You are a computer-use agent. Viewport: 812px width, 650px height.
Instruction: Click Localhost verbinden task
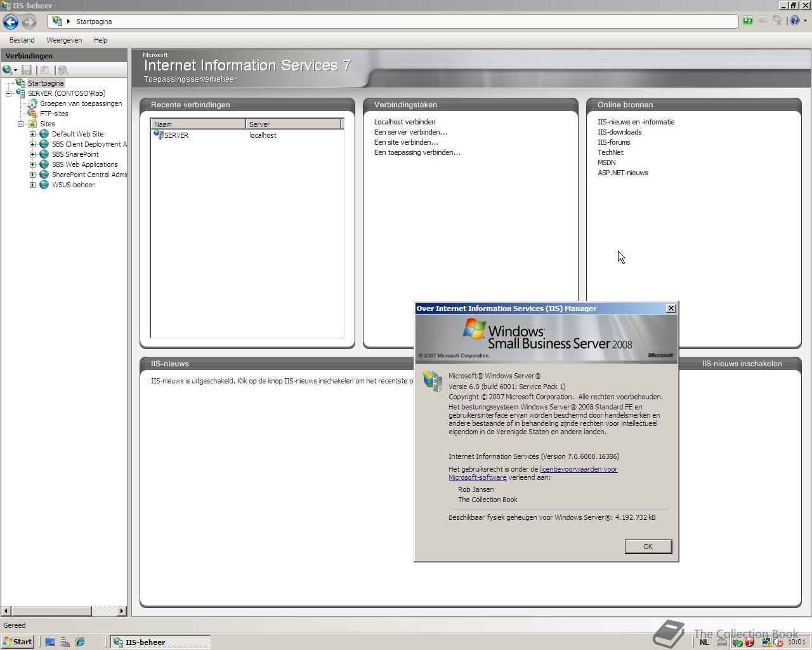[x=405, y=122]
